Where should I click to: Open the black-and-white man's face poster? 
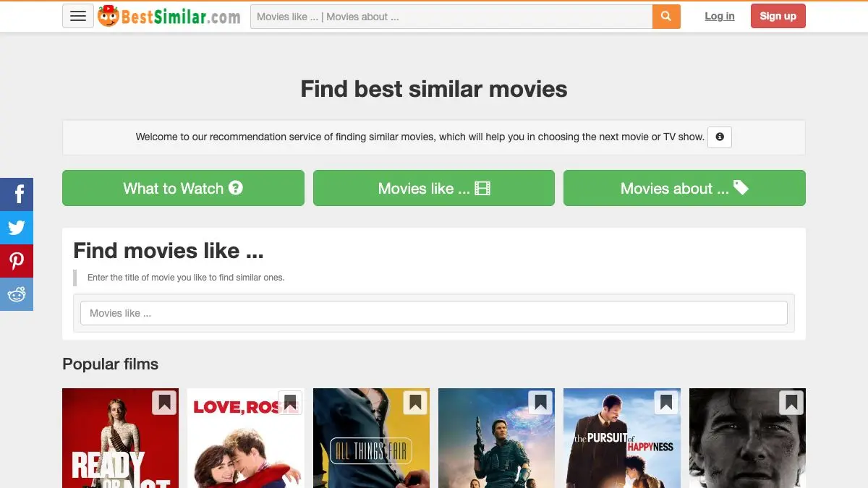click(x=747, y=438)
